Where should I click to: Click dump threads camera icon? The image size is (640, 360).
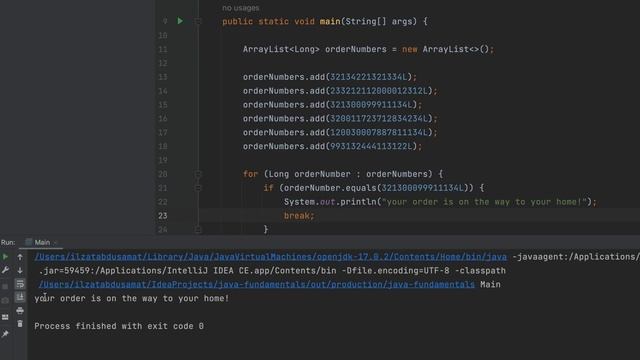(x=5, y=301)
